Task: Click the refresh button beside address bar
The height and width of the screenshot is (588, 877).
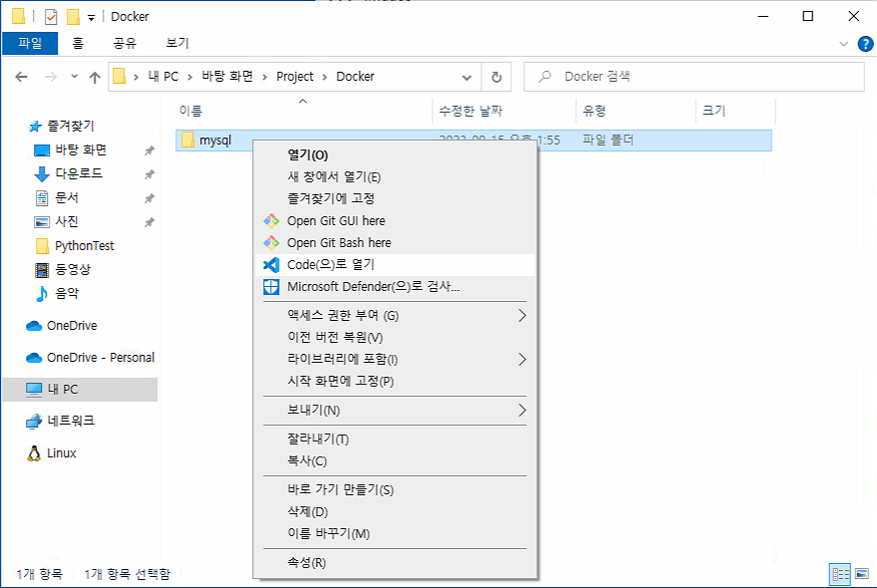Action: 496,77
